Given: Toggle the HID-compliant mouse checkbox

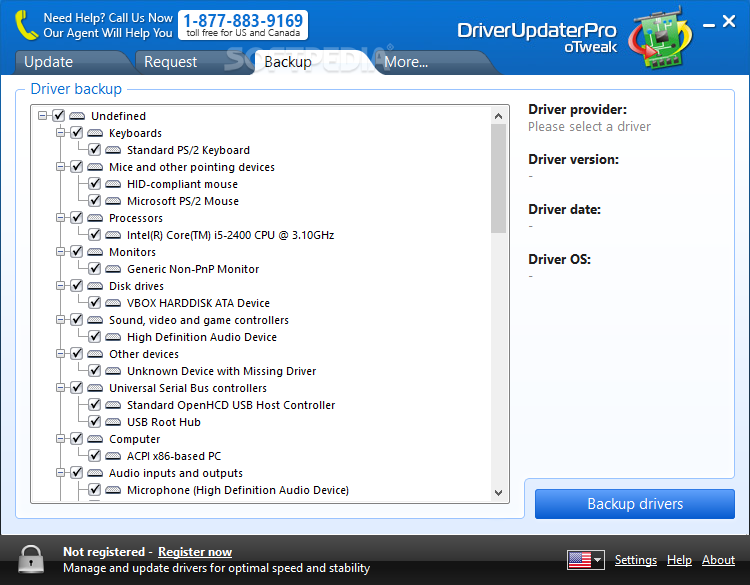Looking at the screenshot, I should point(95,184).
